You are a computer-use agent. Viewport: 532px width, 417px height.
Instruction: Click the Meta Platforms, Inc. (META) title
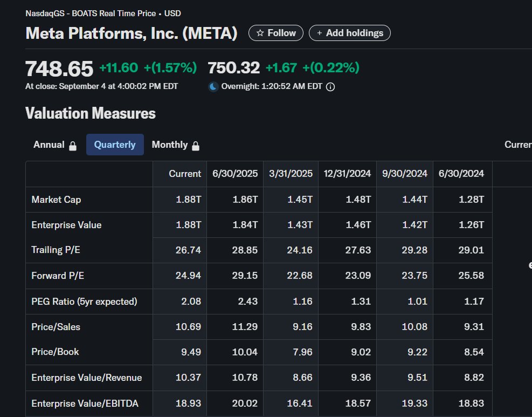coord(132,33)
